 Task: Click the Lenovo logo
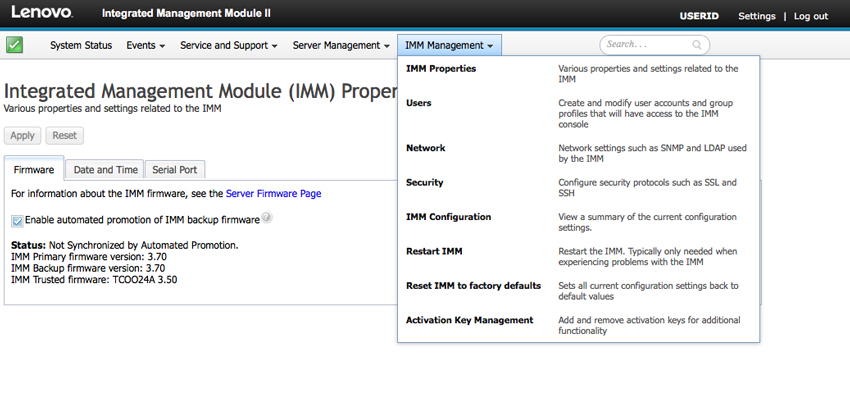[42, 12]
